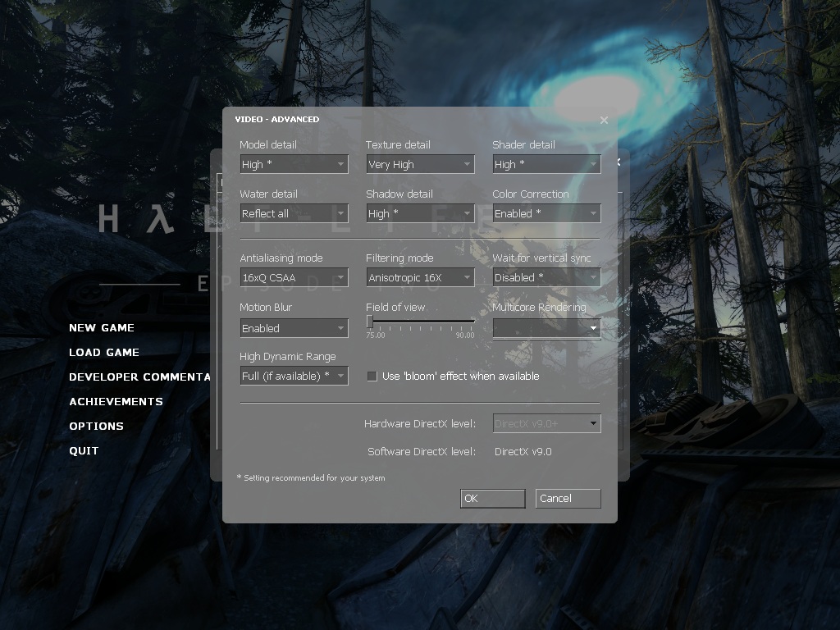Open the Shadow detail dropdown
The width and height of the screenshot is (840, 630).
[420, 214]
